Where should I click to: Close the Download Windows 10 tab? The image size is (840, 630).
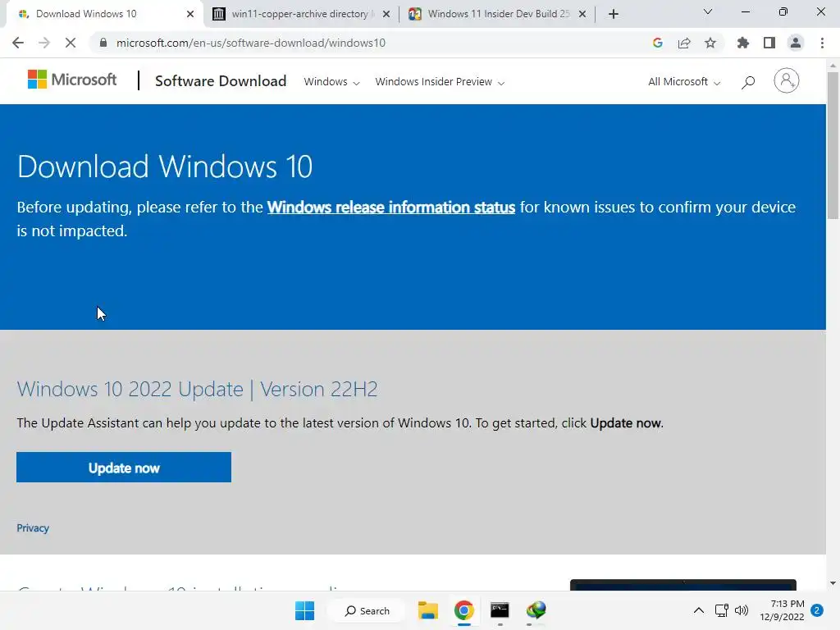[x=189, y=14]
